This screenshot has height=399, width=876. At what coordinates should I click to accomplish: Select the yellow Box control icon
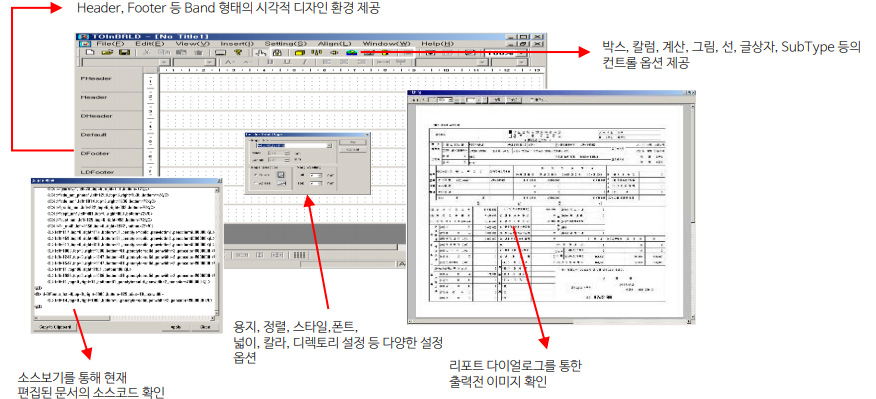(300, 53)
